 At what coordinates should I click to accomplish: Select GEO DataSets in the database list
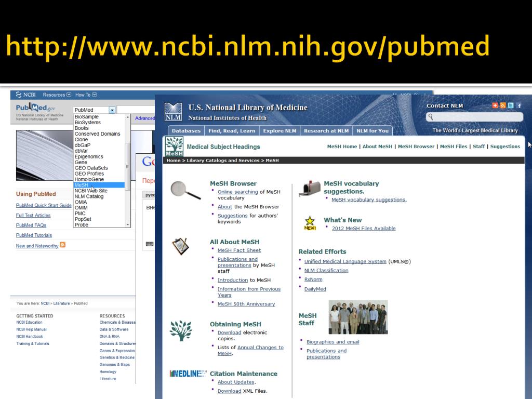coord(99,168)
